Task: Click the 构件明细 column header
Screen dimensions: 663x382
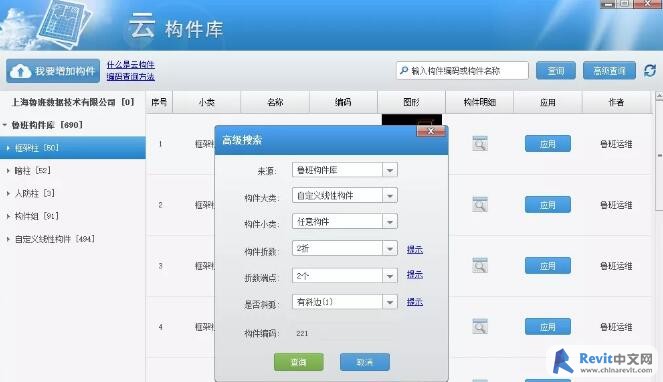Action: coord(479,102)
